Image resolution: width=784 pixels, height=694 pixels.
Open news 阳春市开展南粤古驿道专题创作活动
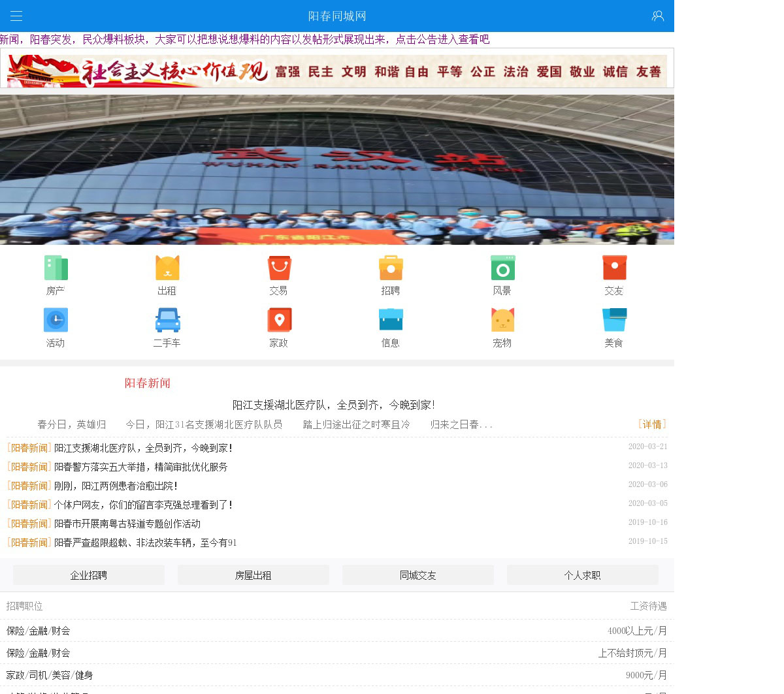click(x=127, y=524)
